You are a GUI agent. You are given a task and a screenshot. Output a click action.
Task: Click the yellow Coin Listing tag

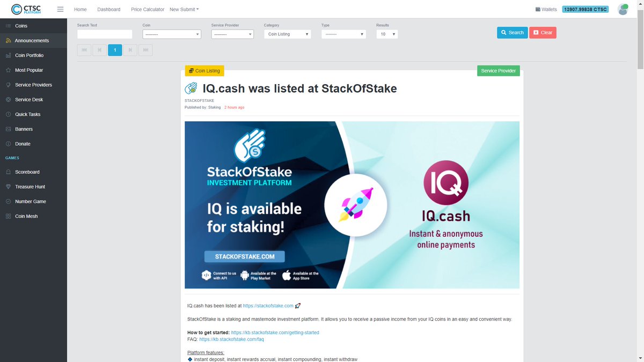[x=204, y=71]
